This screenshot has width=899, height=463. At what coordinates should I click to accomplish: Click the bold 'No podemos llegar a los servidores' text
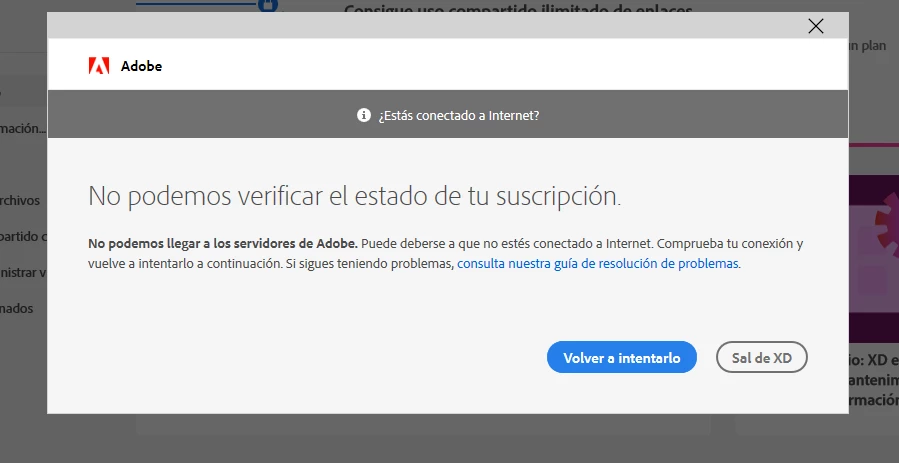(223, 244)
